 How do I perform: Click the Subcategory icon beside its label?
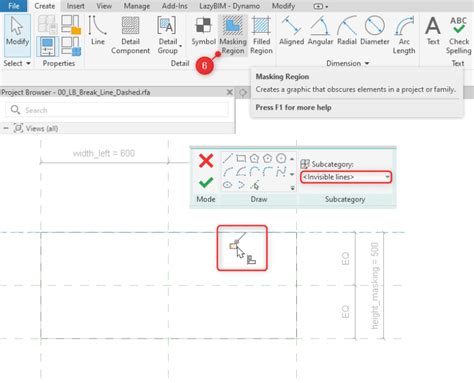point(305,164)
